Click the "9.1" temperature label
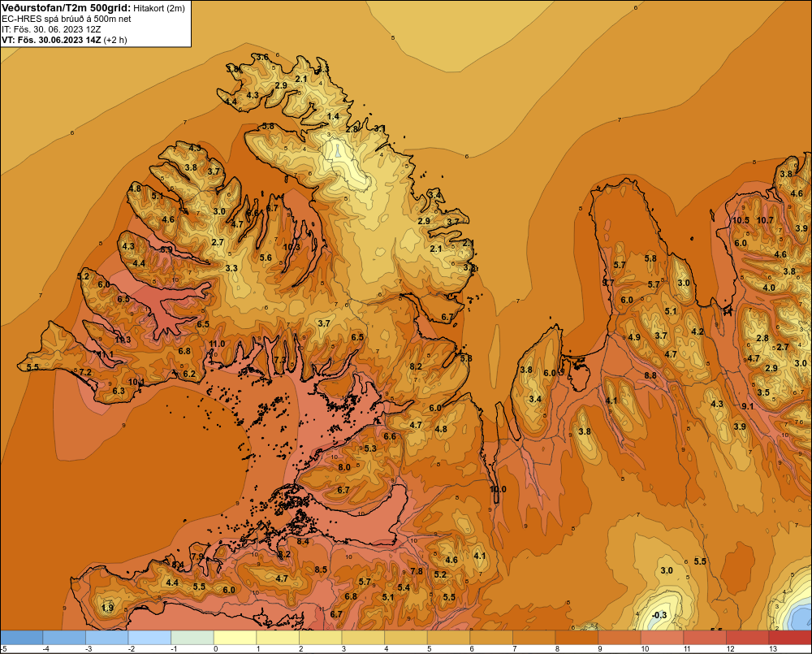812x654 pixels. 747,406
